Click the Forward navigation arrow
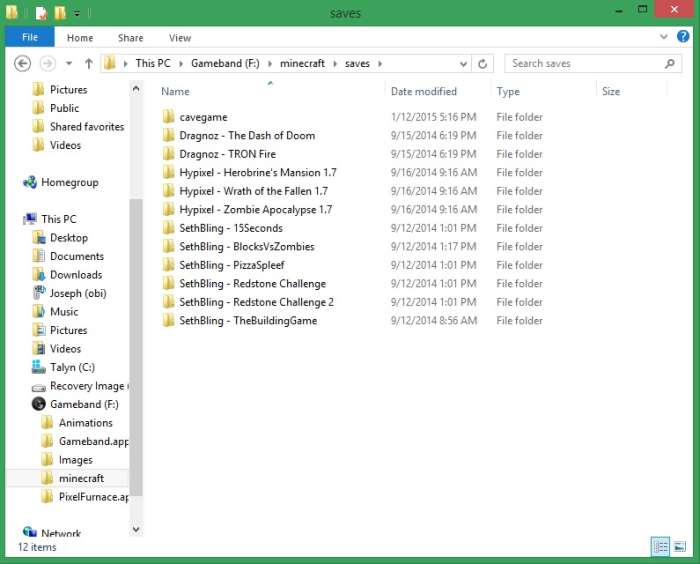 [x=47, y=63]
